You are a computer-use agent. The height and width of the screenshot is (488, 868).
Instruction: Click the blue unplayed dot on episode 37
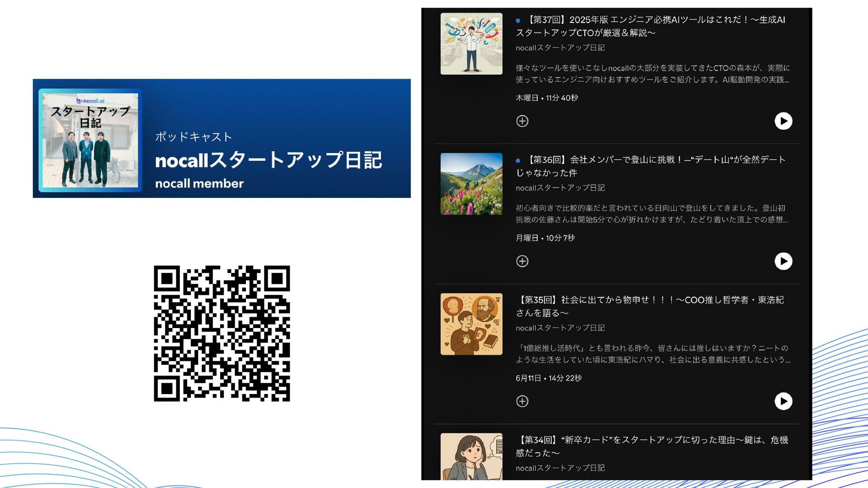[518, 20]
